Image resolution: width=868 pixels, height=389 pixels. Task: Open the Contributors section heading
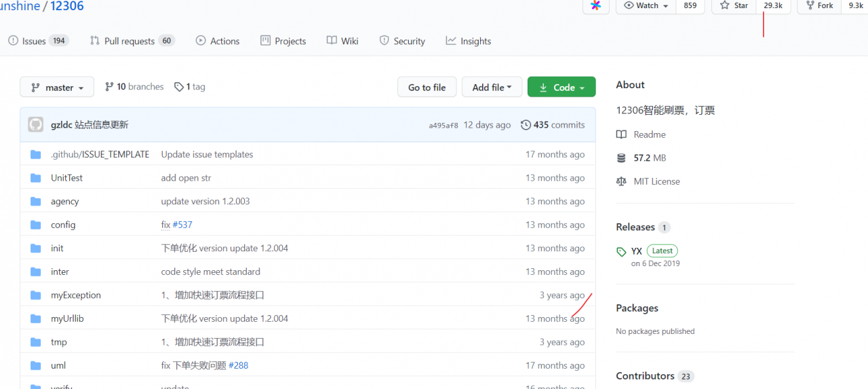coord(645,375)
